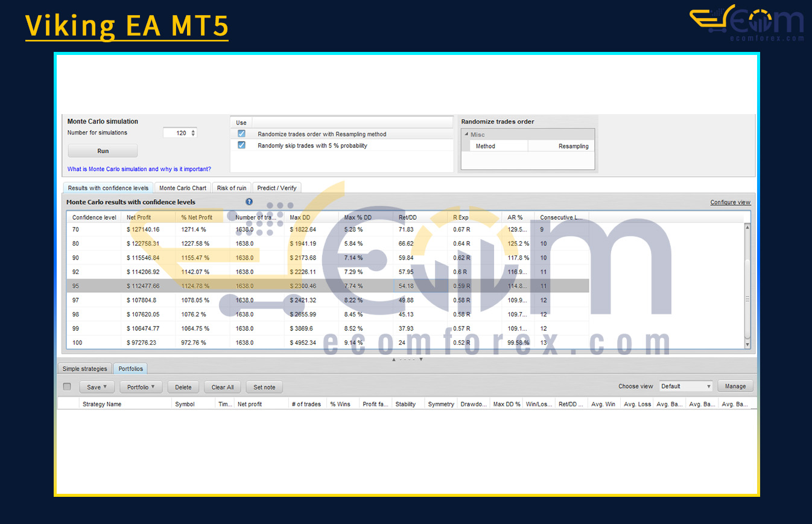Click Strategy Name column header
The width and height of the screenshot is (812, 524).
[125, 404]
